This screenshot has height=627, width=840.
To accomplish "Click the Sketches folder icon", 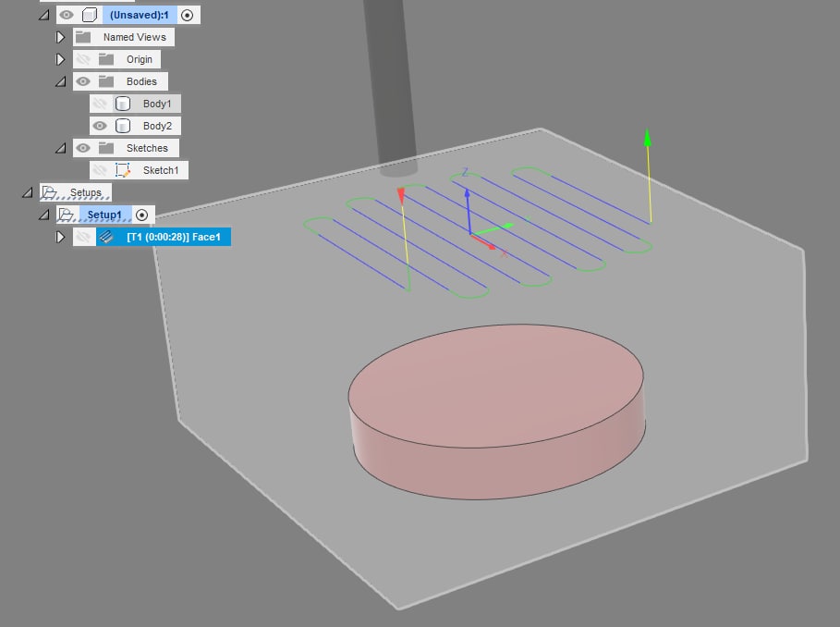I will (x=106, y=148).
